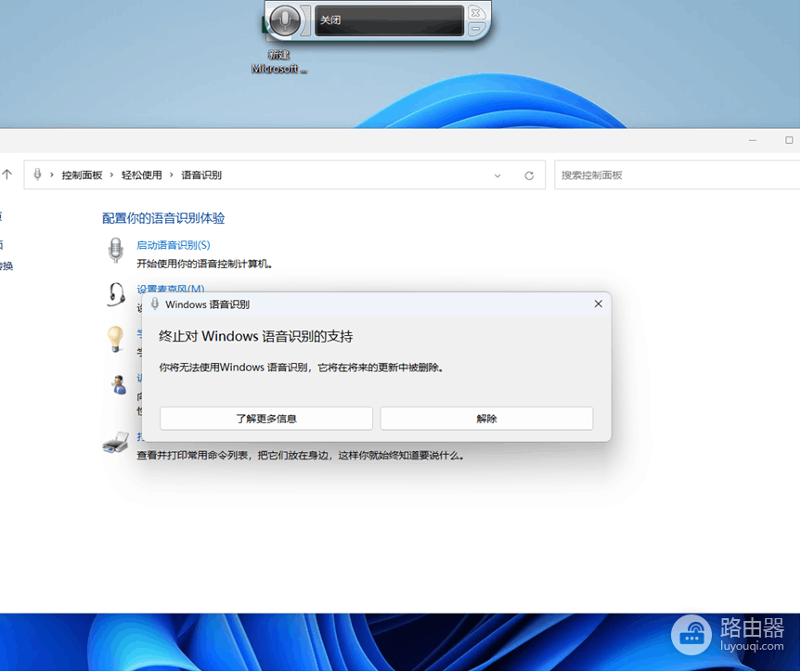Click the dialog title microphone icon
801x672 pixels.
tap(155, 304)
